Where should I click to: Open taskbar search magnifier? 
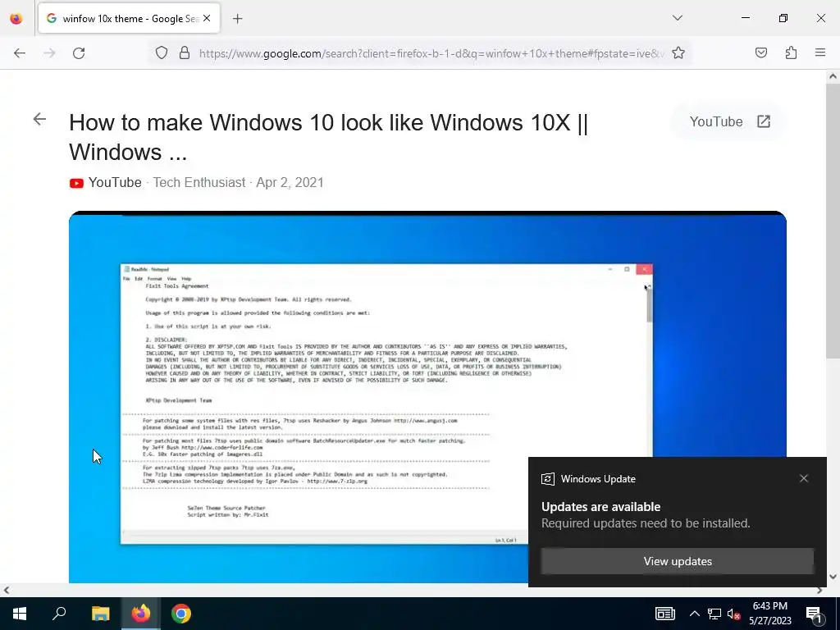tap(59, 614)
